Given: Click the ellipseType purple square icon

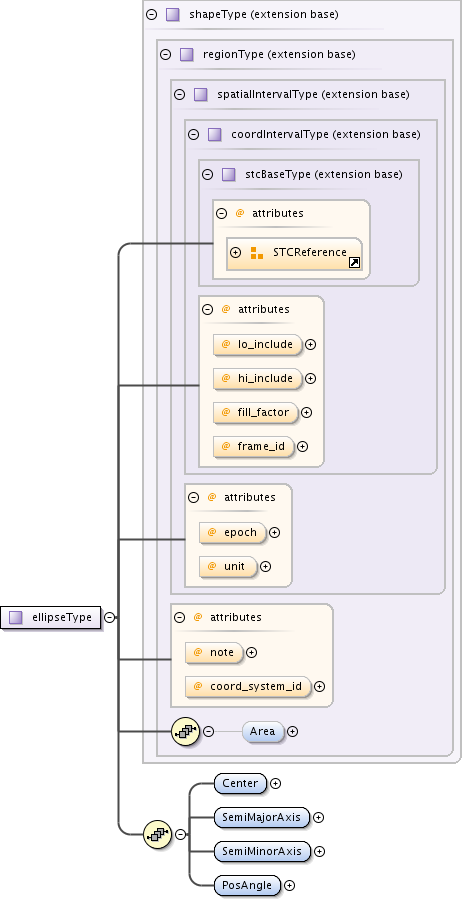Looking at the screenshot, I should [x=16, y=617].
